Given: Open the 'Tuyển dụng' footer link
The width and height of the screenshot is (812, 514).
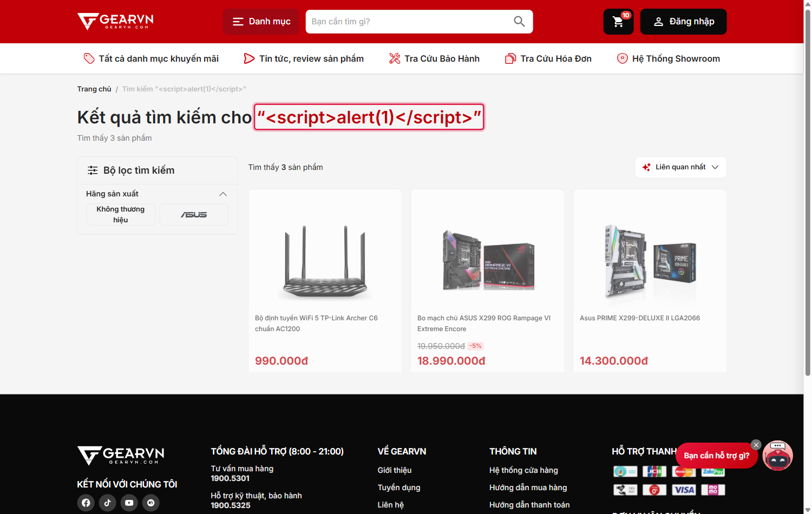Looking at the screenshot, I should click(x=399, y=487).
